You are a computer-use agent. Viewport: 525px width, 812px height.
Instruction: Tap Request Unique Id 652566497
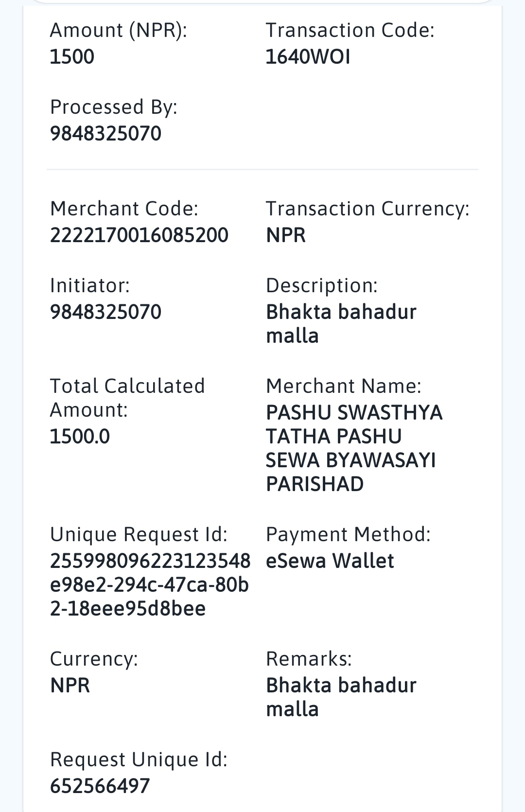pyautogui.click(x=100, y=786)
